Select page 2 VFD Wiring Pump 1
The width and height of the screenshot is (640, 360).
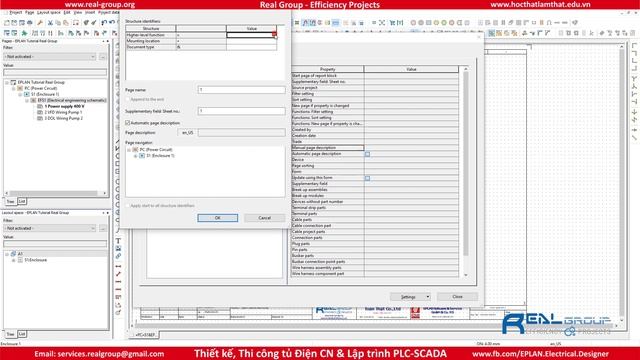[x=63, y=112]
